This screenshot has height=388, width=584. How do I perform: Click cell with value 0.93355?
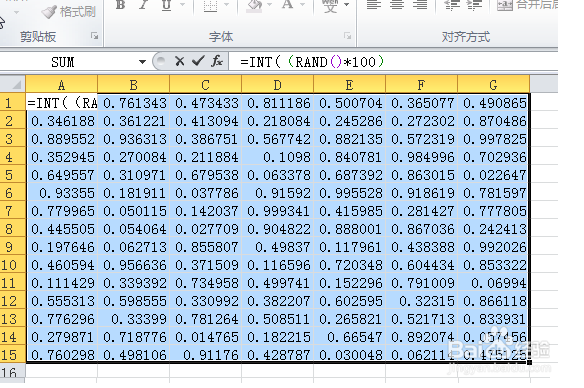tap(62, 193)
